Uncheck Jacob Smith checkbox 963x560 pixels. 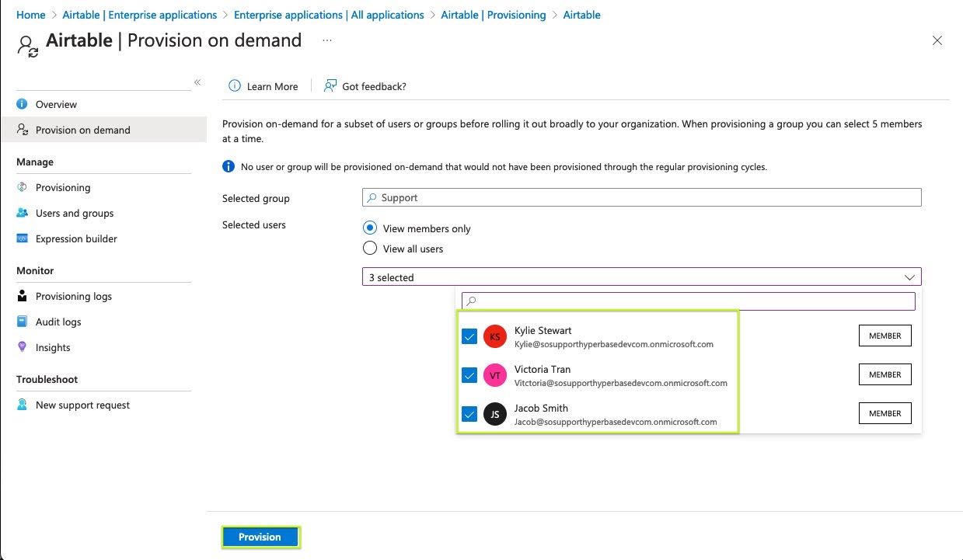[469, 414]
